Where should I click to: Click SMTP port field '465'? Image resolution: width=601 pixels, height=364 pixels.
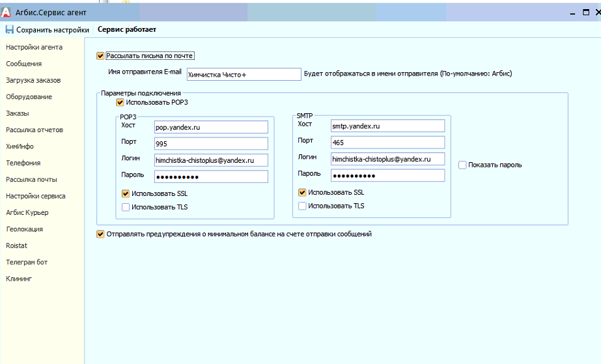tap(388, 143)
